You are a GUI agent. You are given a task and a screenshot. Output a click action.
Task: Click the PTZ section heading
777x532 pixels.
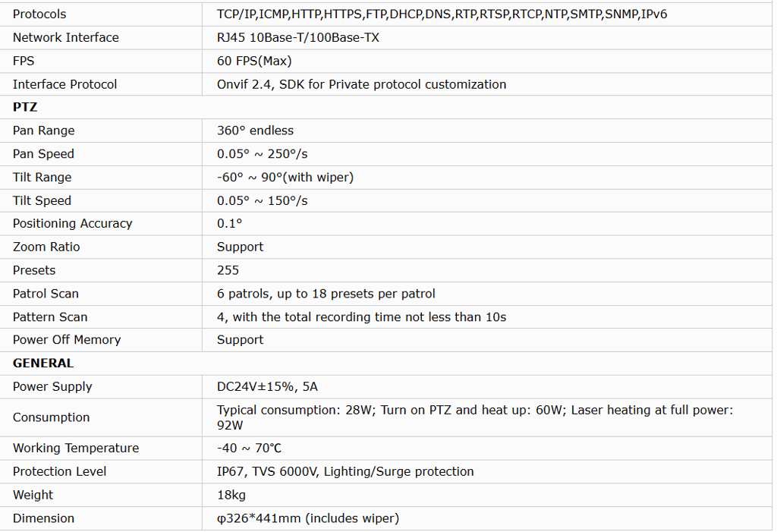point(25,107)
